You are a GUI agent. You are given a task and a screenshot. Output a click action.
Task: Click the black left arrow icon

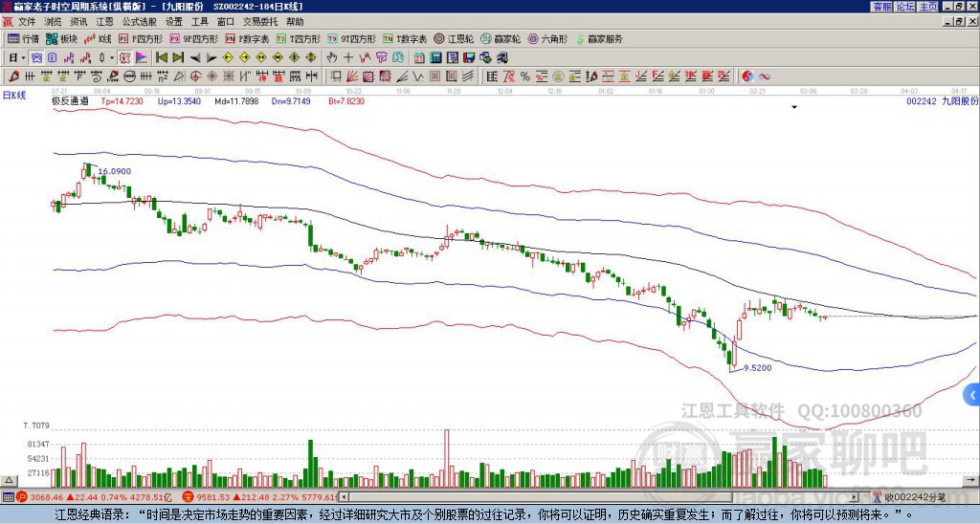pyautogui.click(x=195, y=58)
